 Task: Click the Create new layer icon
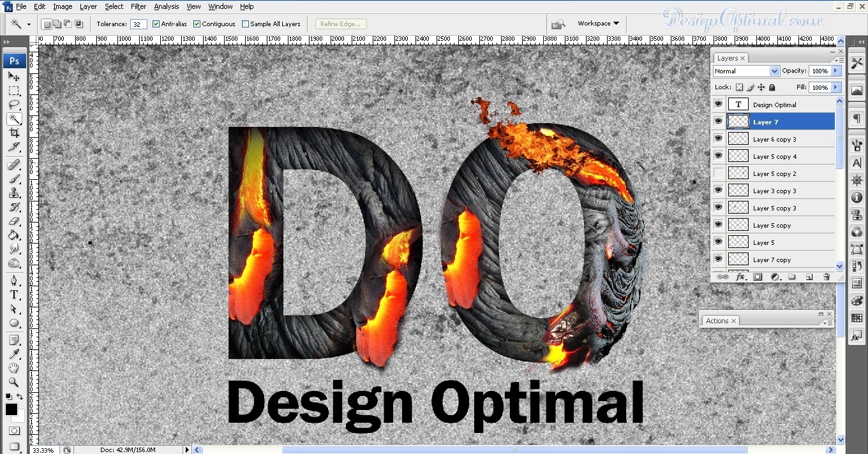point(809,277)
